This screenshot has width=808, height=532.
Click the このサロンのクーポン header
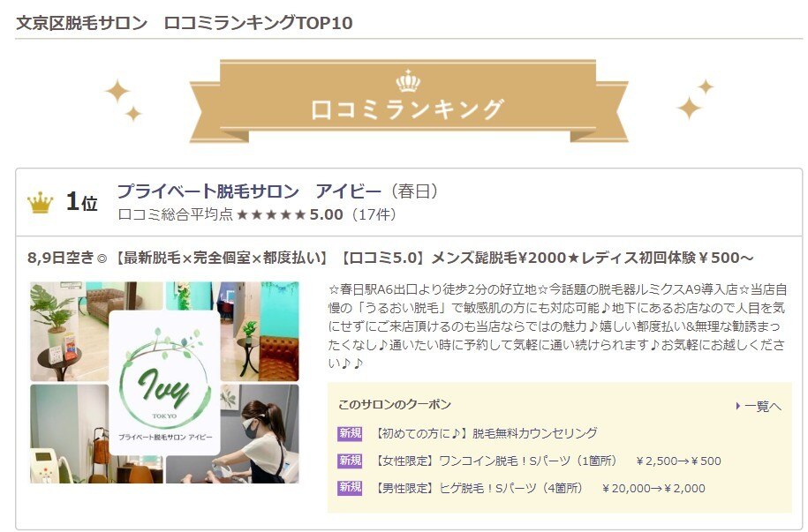click(x=394, y=405)
